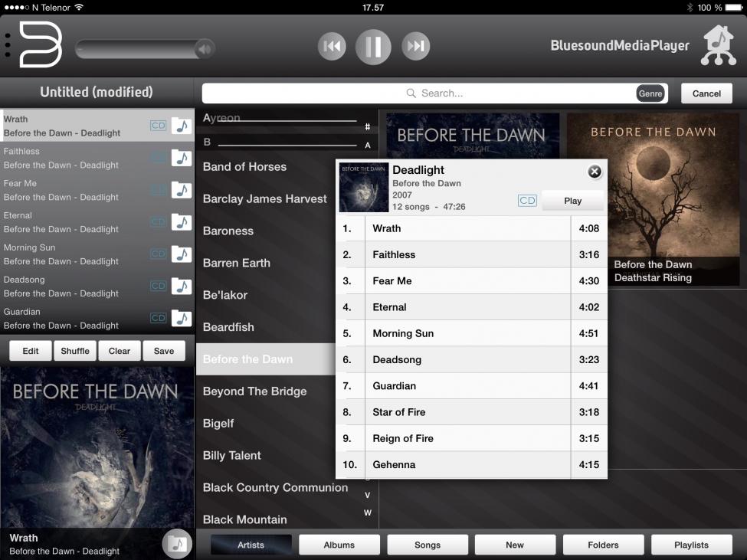
Task: Tap the music note icon for Faithless
Action: coord(182,158)
